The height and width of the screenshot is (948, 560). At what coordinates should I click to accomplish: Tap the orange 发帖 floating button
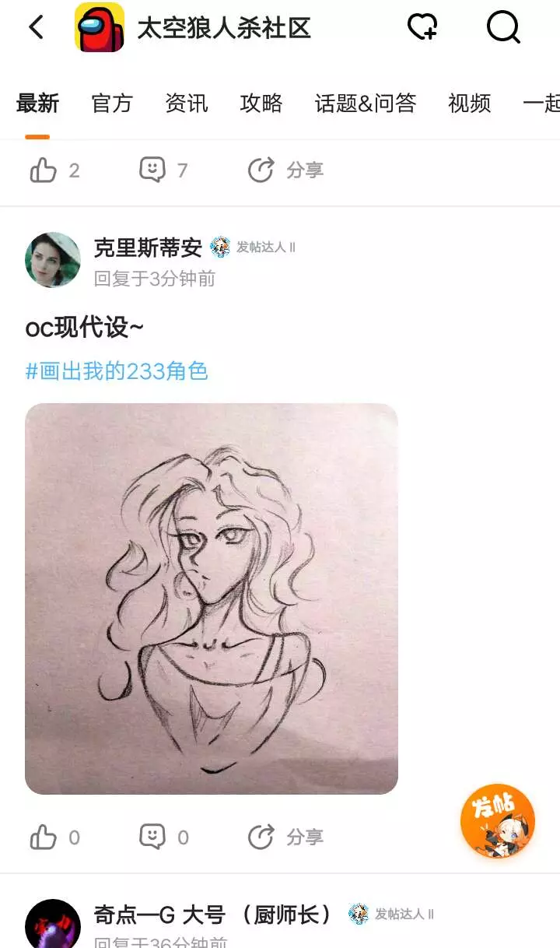point(498,821)
